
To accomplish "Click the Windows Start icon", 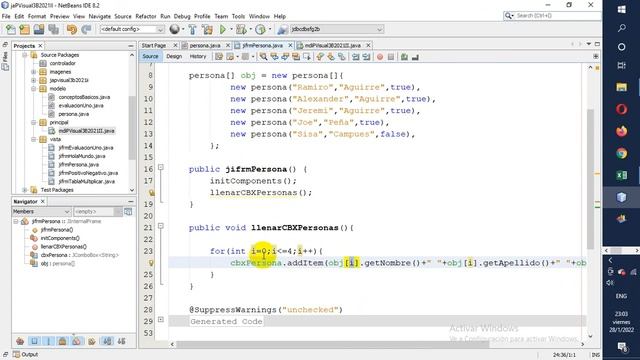I will click(x=622, y=9).
